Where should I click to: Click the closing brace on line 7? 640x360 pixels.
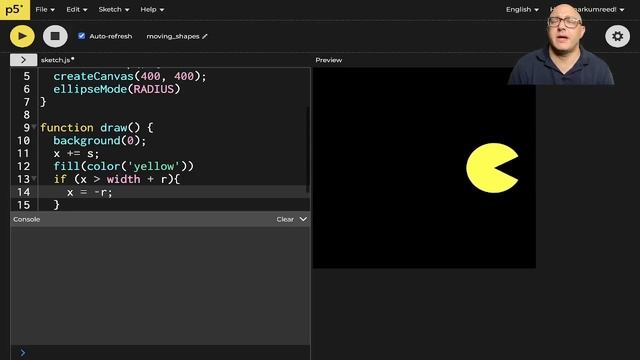coord(43,102)
